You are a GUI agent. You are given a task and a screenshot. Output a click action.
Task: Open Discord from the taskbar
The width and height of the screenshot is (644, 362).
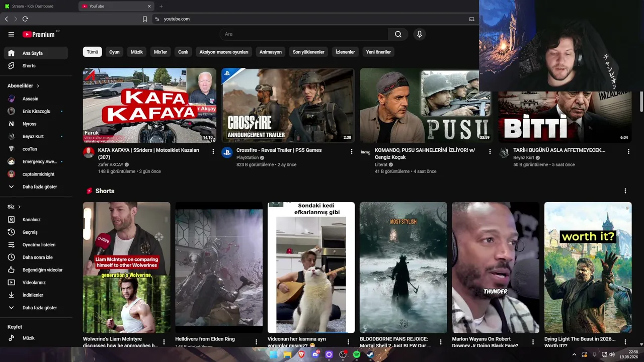pyautogui.click(x=315, y=354)
